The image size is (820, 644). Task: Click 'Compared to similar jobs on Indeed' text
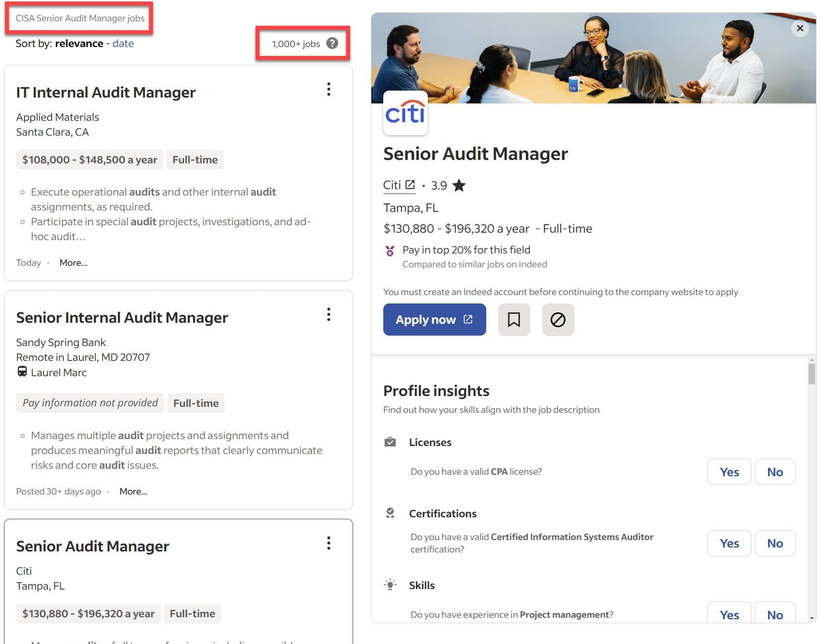tap(475, 264)
